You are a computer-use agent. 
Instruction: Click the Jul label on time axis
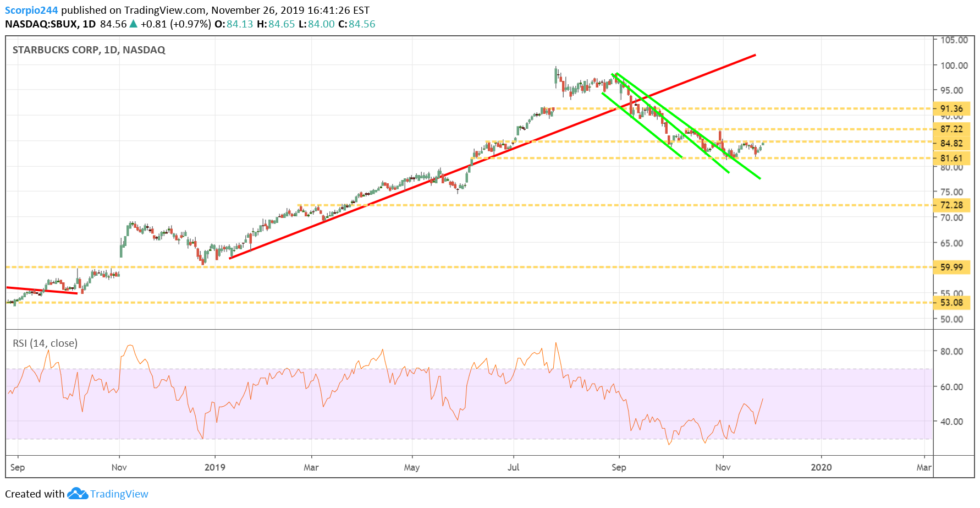coord(513,467)
